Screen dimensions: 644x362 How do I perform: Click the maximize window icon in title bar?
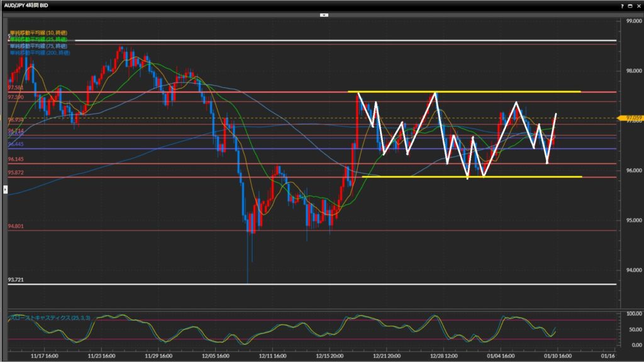click(630, 5)
